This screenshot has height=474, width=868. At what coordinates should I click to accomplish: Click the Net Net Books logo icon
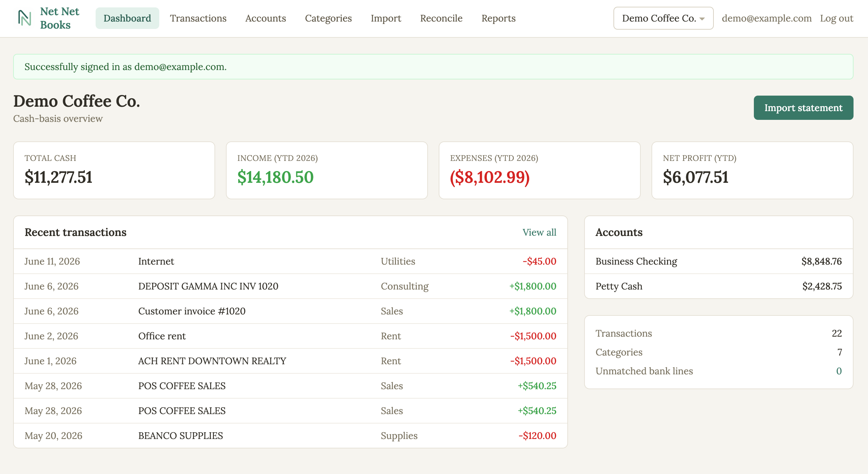tap(25, 18)
